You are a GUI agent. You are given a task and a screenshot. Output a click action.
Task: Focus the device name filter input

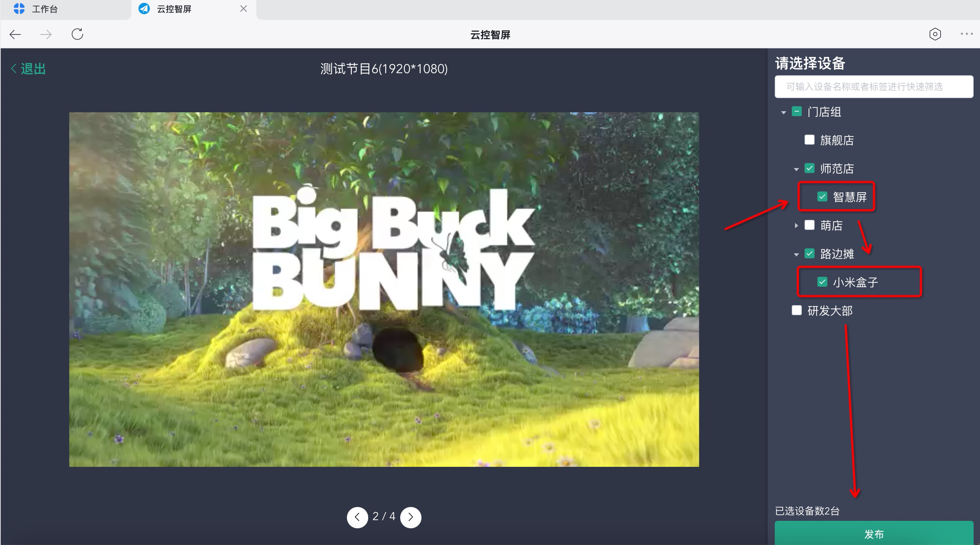pyautogui.click(x=873, y=86)
